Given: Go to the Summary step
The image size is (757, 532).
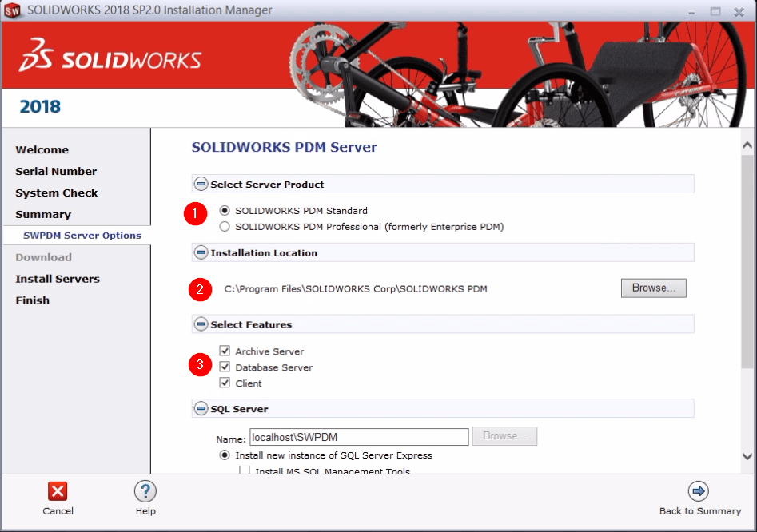Looking at the screenshot, I should [x=43, y=214].
